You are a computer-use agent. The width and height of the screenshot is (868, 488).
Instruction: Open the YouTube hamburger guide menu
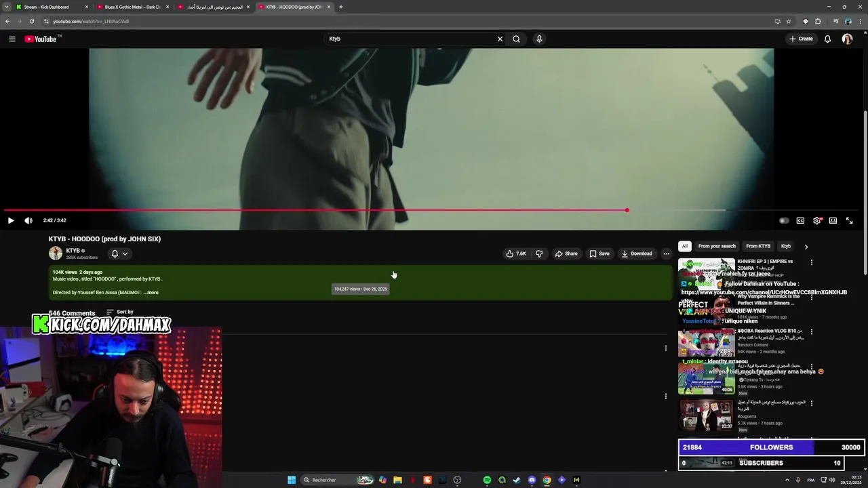pyautogui.click(x=12, y=39)
